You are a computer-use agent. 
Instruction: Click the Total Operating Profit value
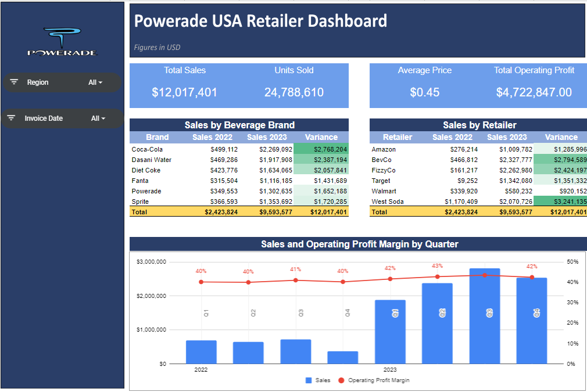click(534, 92)
